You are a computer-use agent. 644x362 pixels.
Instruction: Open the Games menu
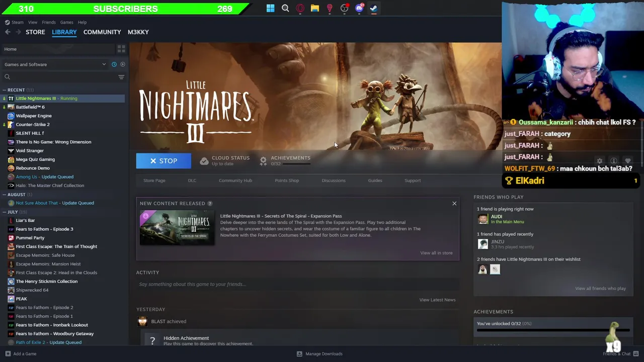(x=67, y=22)
